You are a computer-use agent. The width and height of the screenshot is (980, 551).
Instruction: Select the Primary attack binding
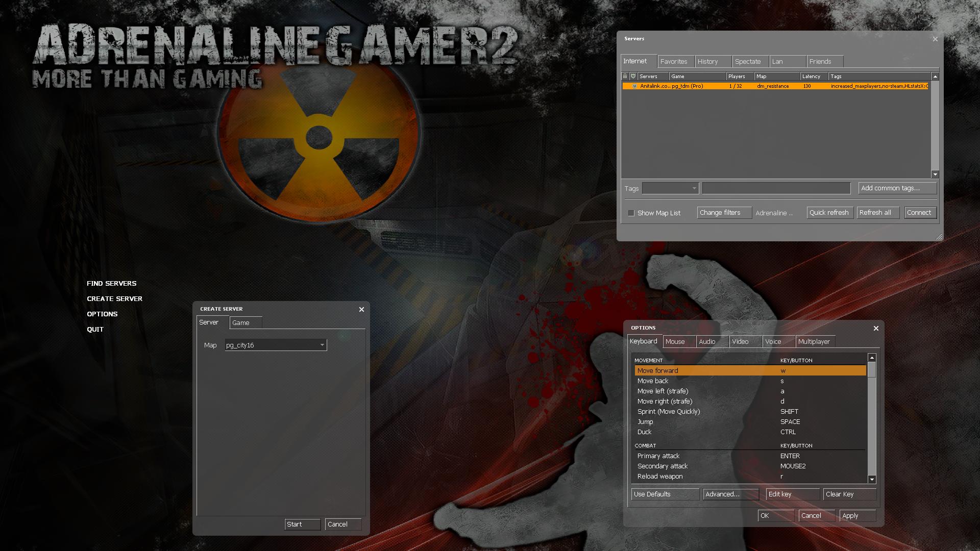[x=750, y=456]
